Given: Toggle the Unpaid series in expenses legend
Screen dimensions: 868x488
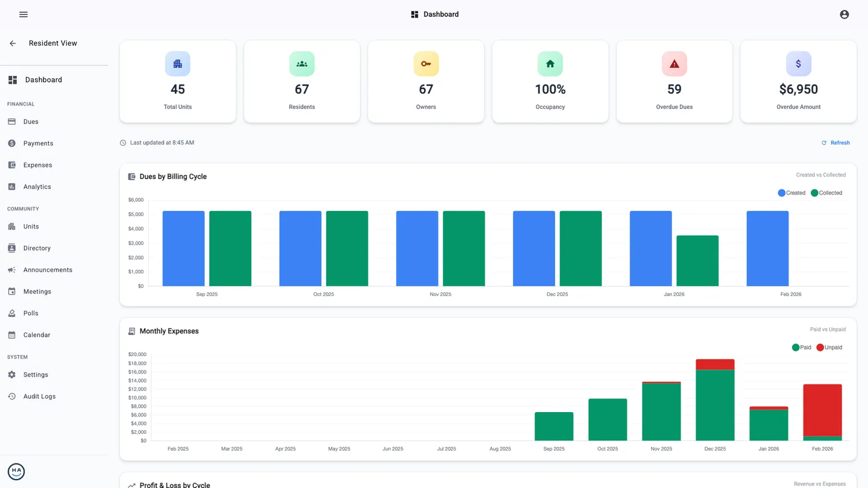Looking at the screenshot, I should [829, 348].
